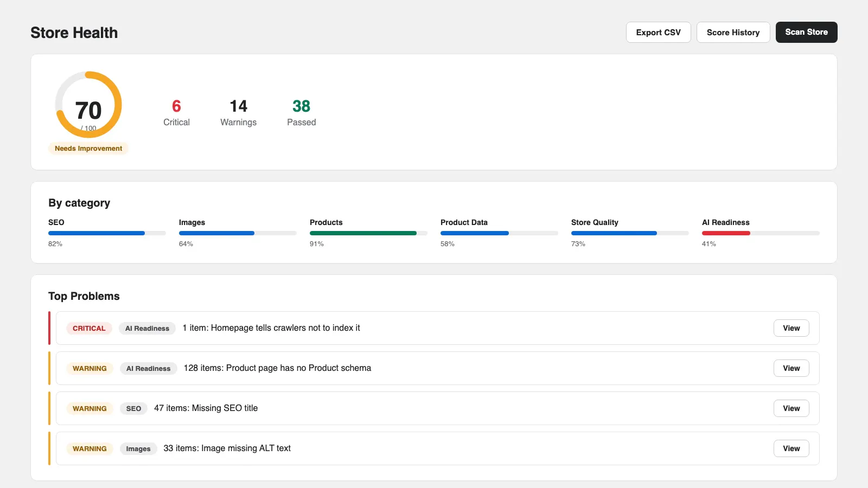View the missing Product schema warning
The height and width of the screenshot is (488, 868).
791,368
